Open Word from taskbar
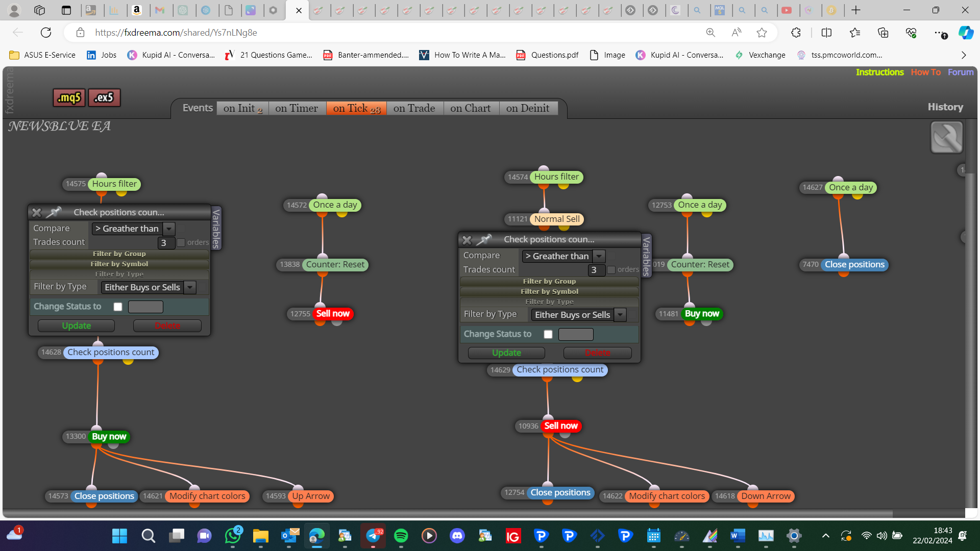This screenshot has height=551, width=980. 738,536
